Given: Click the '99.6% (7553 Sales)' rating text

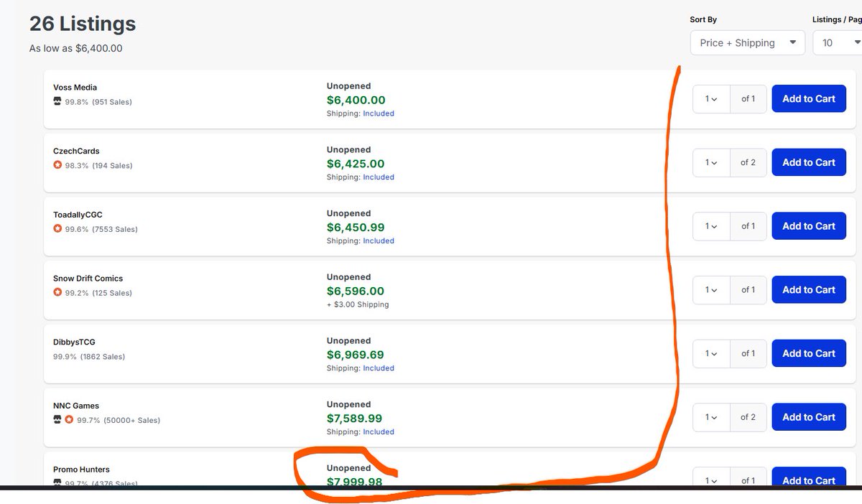Looking at the screenshot, I should coord(101,229).
